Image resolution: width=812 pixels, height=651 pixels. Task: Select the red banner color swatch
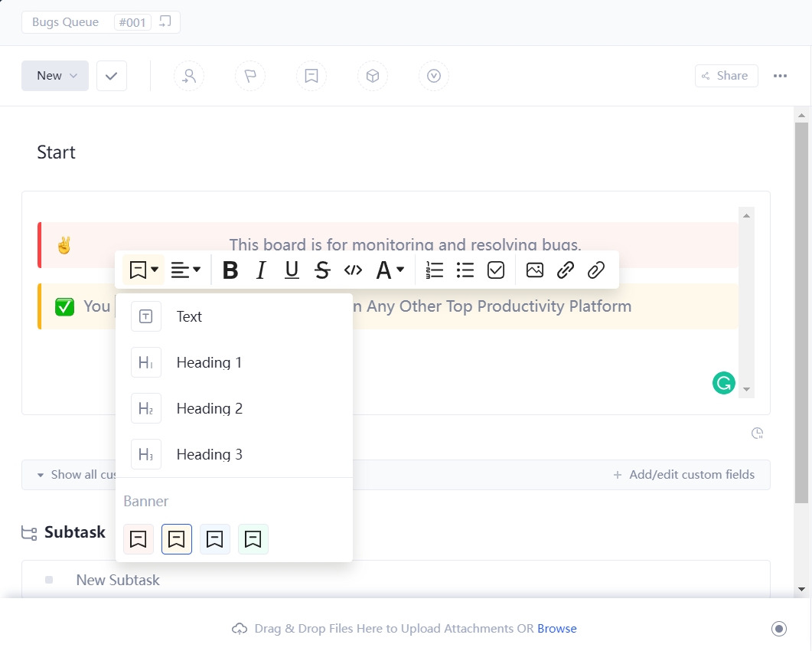coord(139,539)
